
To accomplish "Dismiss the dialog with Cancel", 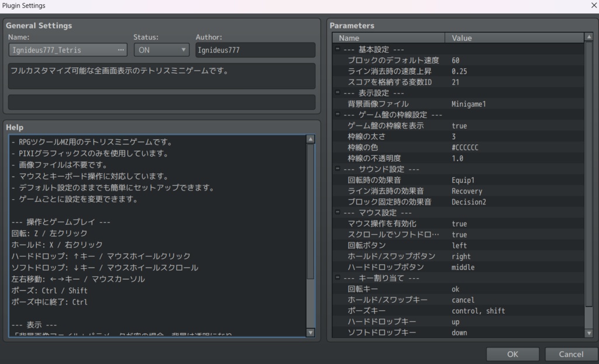I will pyautogui.click(x=570, y=354).
